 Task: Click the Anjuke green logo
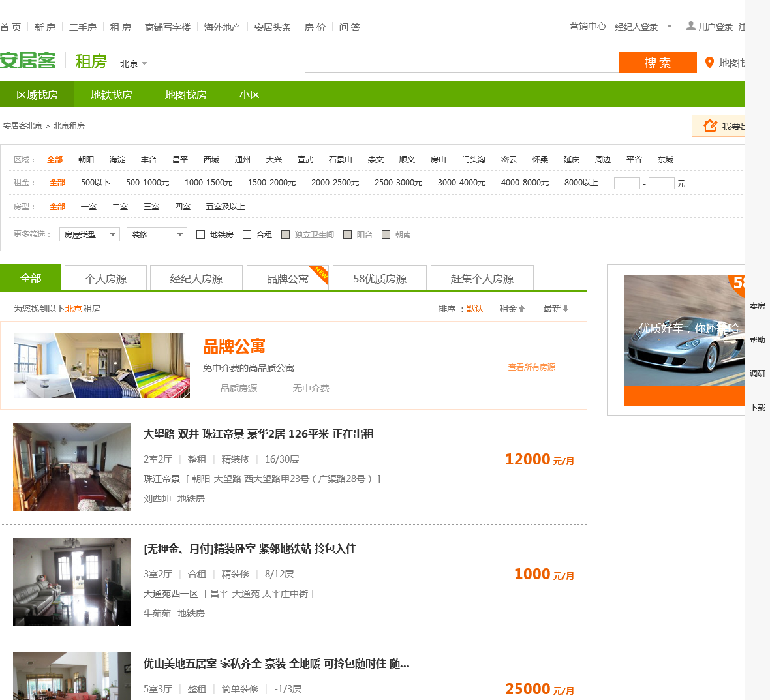tap(28, 61)
